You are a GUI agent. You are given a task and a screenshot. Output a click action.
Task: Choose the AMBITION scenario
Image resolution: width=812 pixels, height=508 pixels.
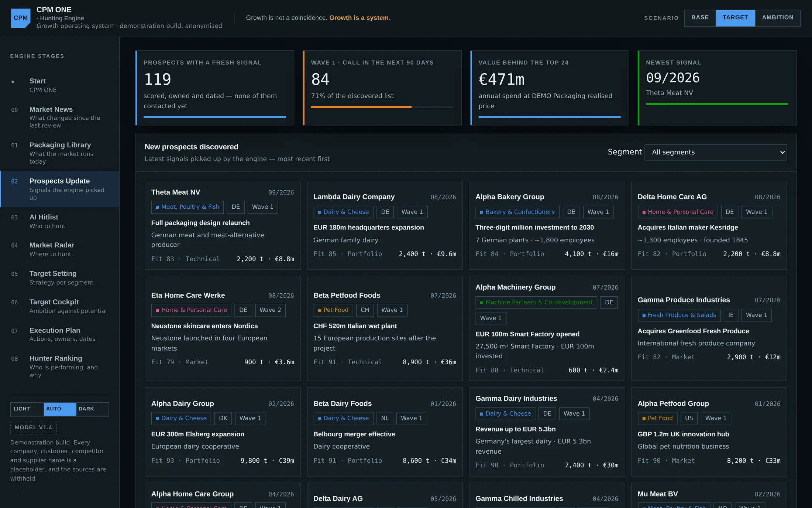[778, 18]
